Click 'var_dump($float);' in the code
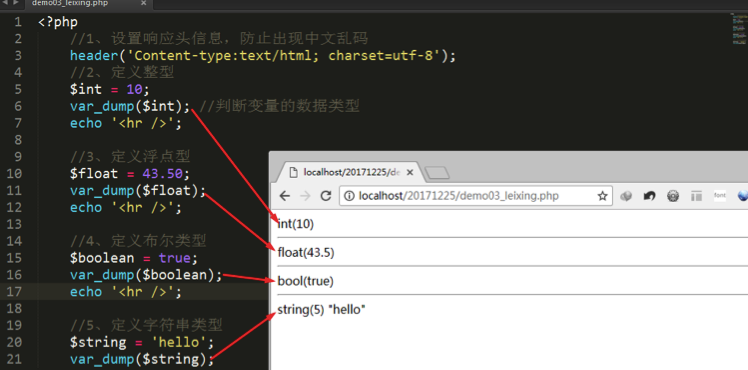This screenshot has height=370, width=748. (x=138, y=191)
